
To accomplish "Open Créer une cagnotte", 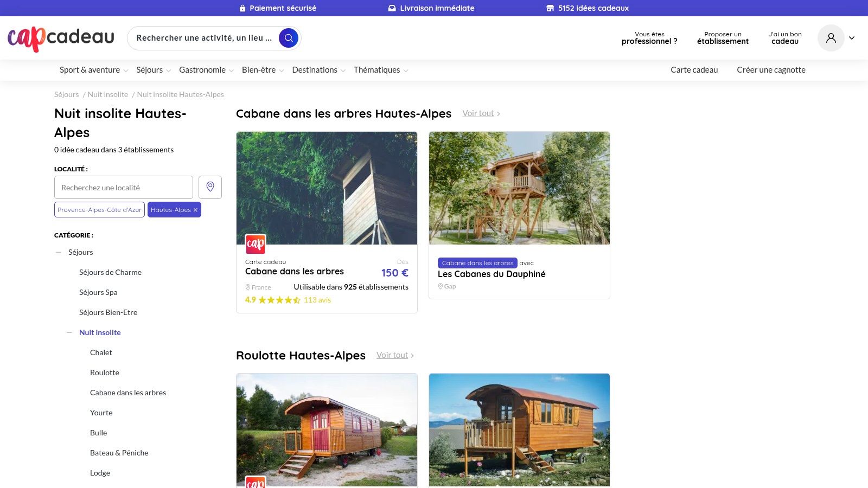I will click(x=771, y=70).
